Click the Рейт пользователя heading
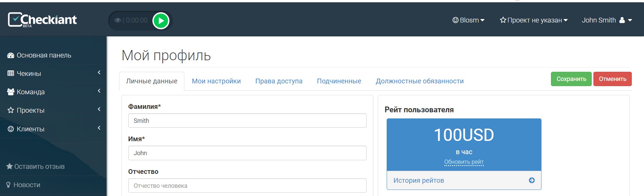Viewport: 644px width, 196px height. point(419,110)
